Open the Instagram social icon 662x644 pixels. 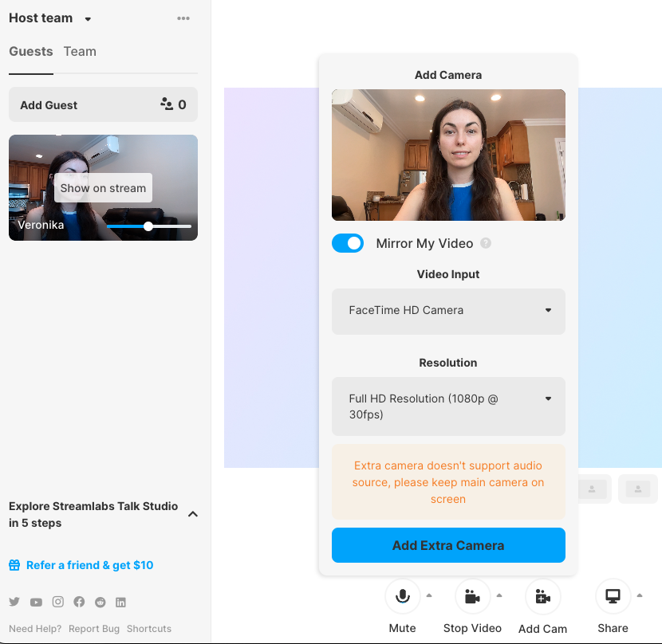coord(58,602)
